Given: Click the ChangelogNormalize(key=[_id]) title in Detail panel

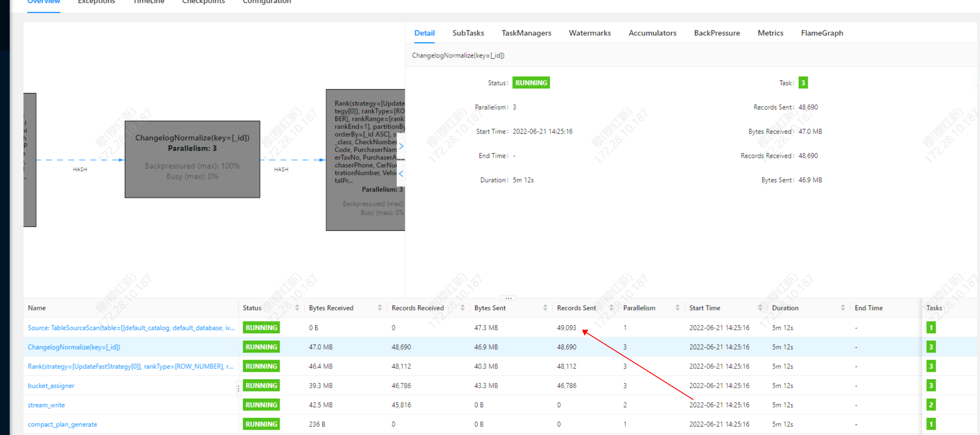Looking at the screenshot, I should point(458,56).
